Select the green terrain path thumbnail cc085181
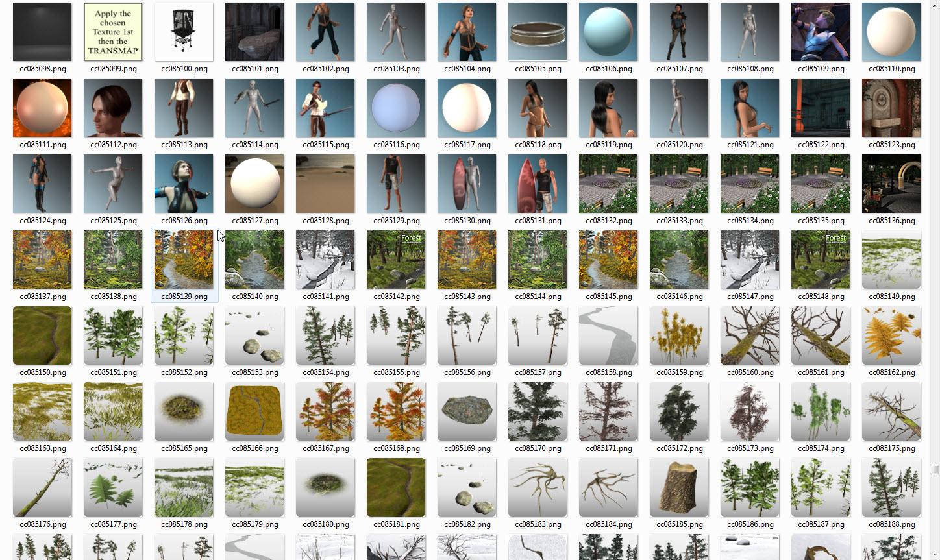The width and height of the screenshot is (940, 560). (x=396, y=487)
